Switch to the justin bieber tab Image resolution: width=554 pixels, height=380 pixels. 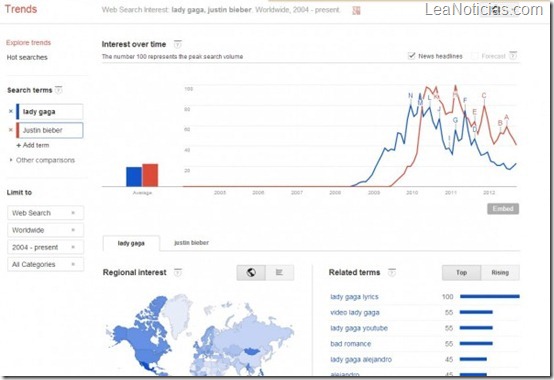(191, 243)
